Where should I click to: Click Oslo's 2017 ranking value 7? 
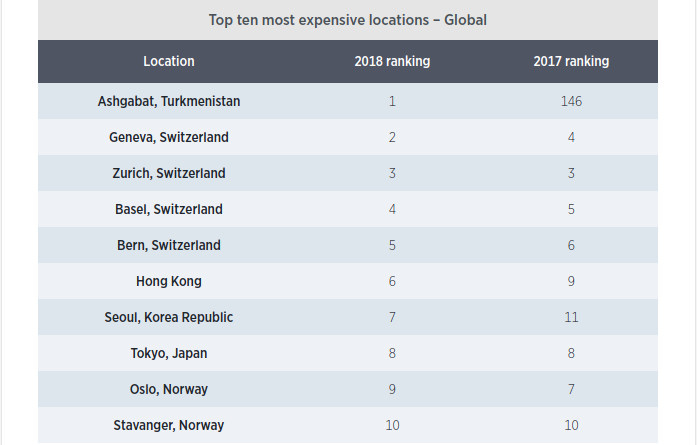(571, 389)
